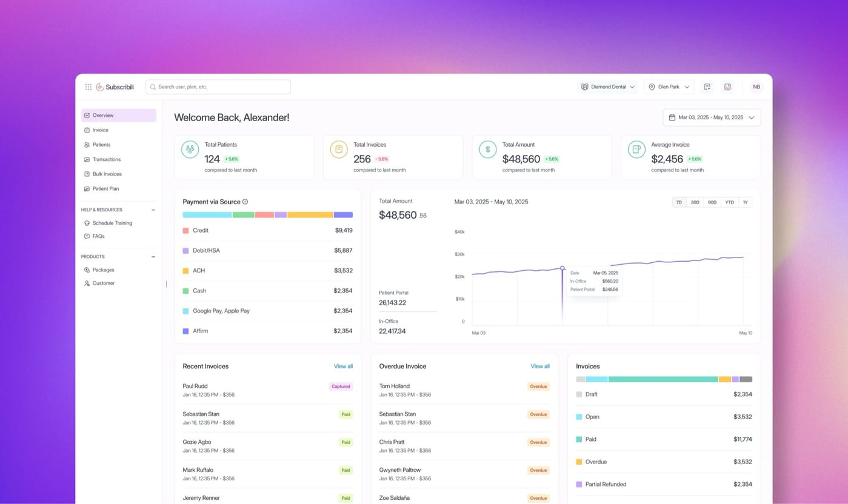The height and width of the screenshot is (504, 848).
Task: Click the Search user, plan field
Action: coord(218,87)
